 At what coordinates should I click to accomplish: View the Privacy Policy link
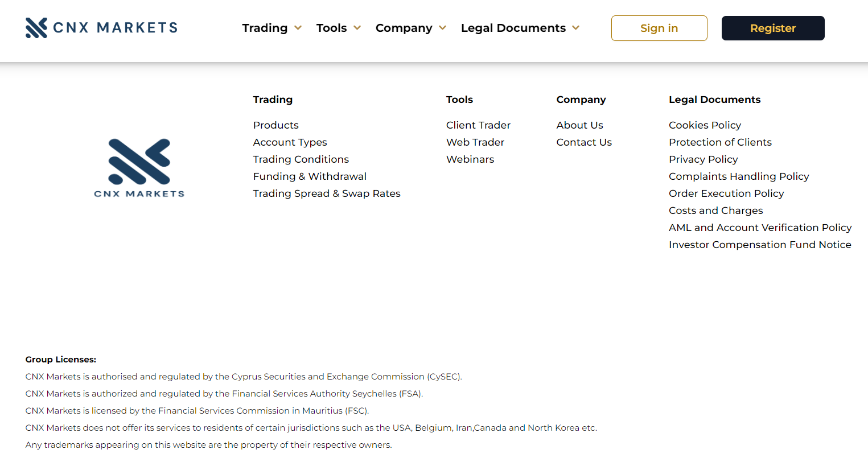[703, 159]
